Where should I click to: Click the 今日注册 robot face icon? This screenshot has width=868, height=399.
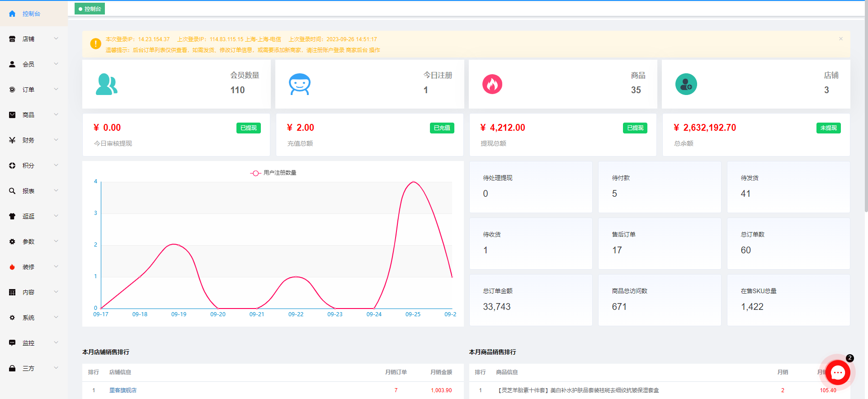[x=300, y=84]
